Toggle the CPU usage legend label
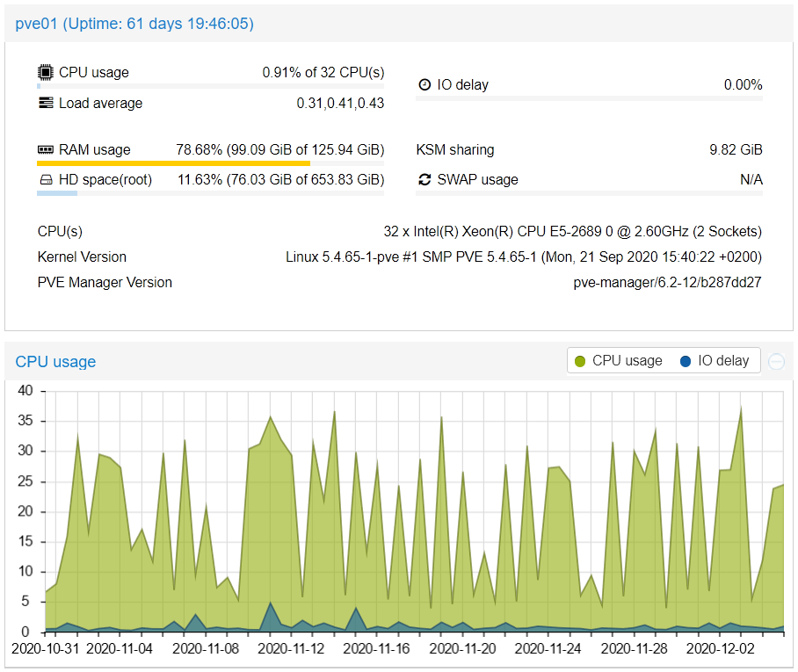 click(627, 361)
